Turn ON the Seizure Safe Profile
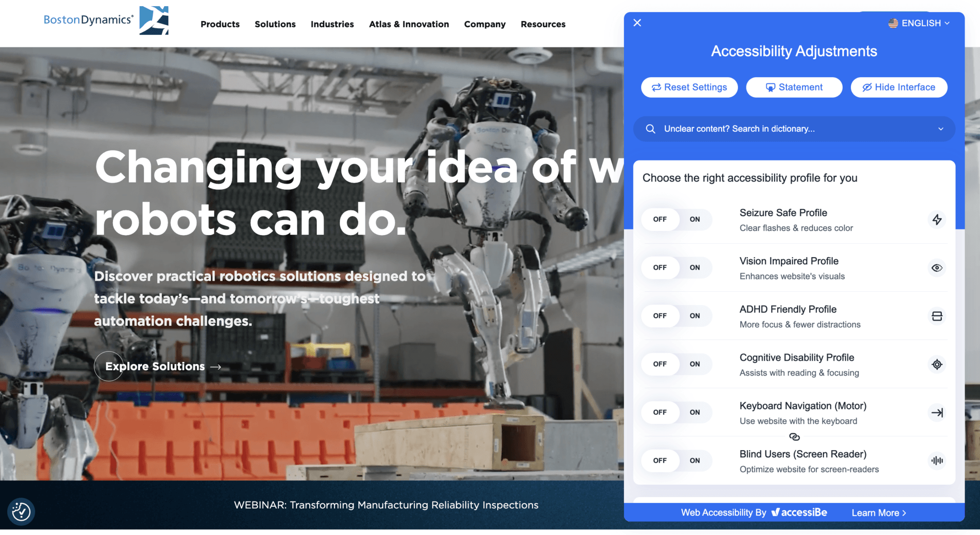The height and width of the screenshot is (535, 980). [x=695, y=219]
